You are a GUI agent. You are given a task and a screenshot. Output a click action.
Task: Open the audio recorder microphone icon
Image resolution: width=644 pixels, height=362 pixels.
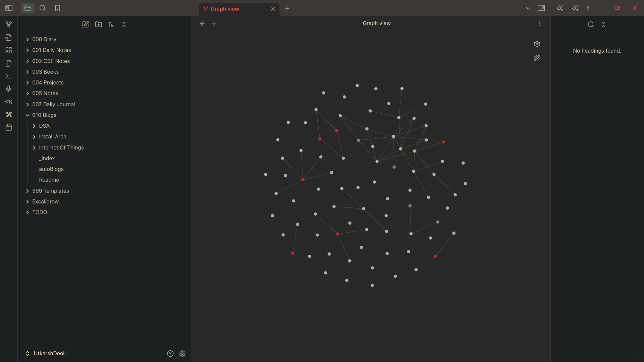(9, 89)
